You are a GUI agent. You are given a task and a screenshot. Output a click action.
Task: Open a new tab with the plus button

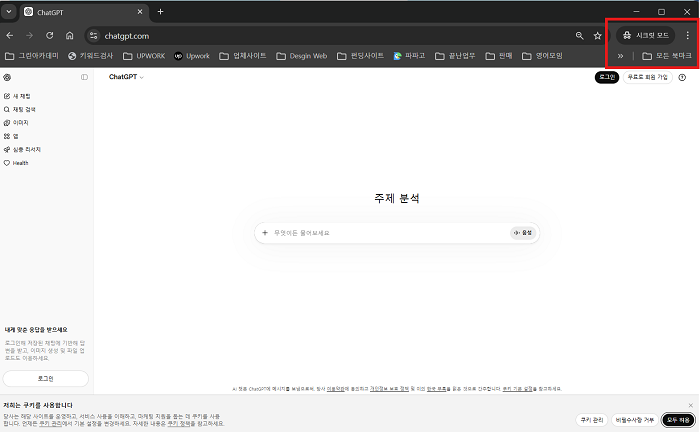(160, 12)
